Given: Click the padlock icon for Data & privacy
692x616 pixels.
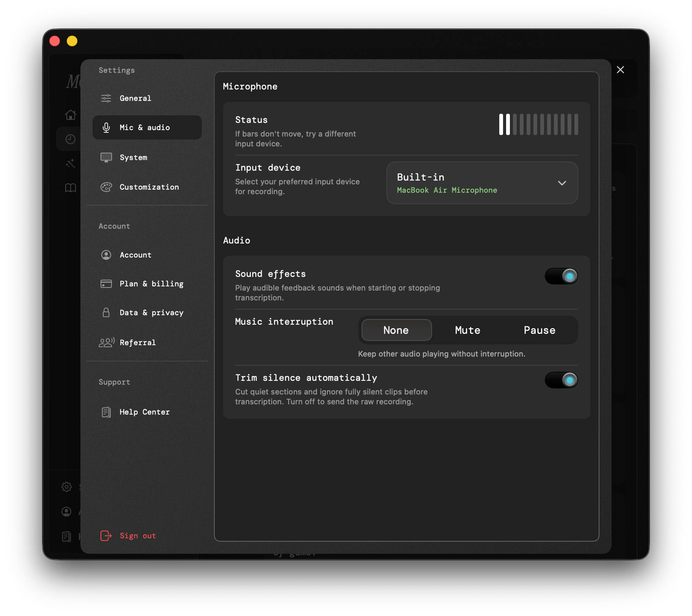Looking at the screenshot, I should [x=106, y=313].
